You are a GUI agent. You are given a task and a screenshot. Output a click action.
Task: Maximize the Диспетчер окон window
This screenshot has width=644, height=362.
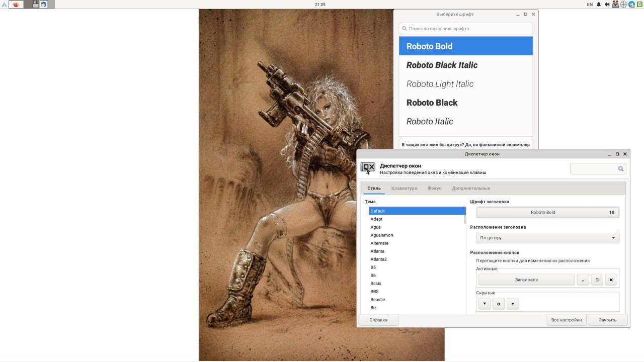(617, 154)
